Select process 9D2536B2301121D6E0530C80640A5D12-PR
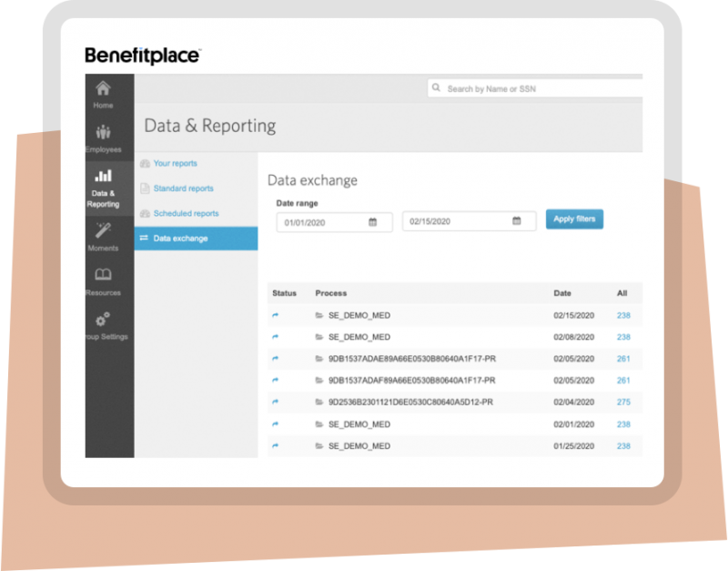 coord(411,402)
